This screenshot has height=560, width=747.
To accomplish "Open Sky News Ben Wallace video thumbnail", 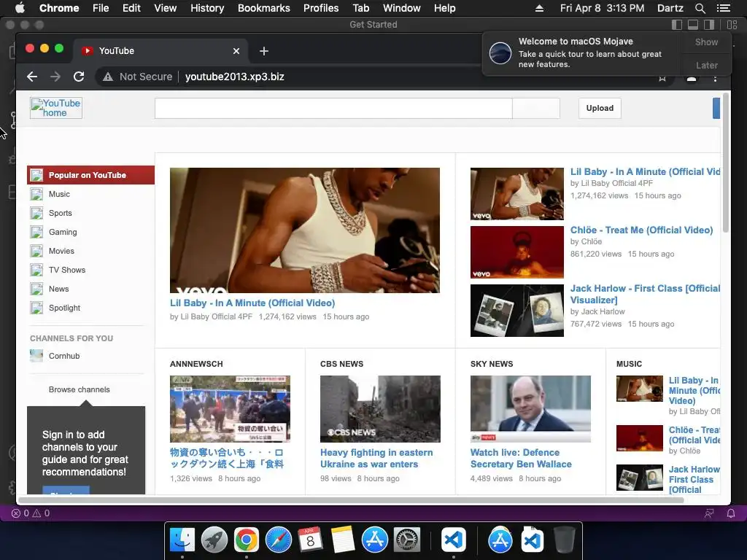I will click(530, 409).
